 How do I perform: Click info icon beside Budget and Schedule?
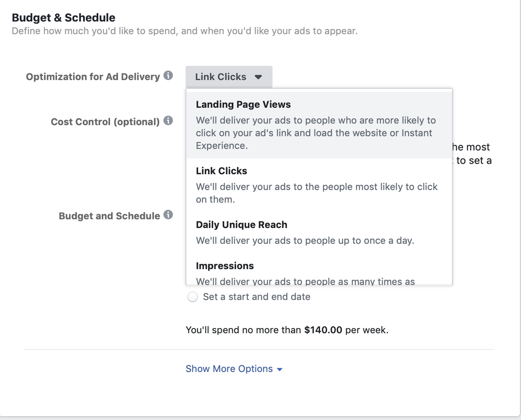click(168, 215)
